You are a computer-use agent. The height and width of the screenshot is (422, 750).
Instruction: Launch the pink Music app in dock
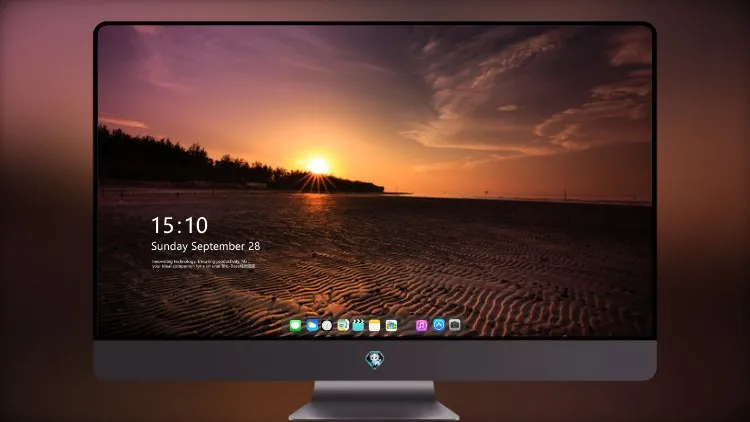(x=421, y=325)
